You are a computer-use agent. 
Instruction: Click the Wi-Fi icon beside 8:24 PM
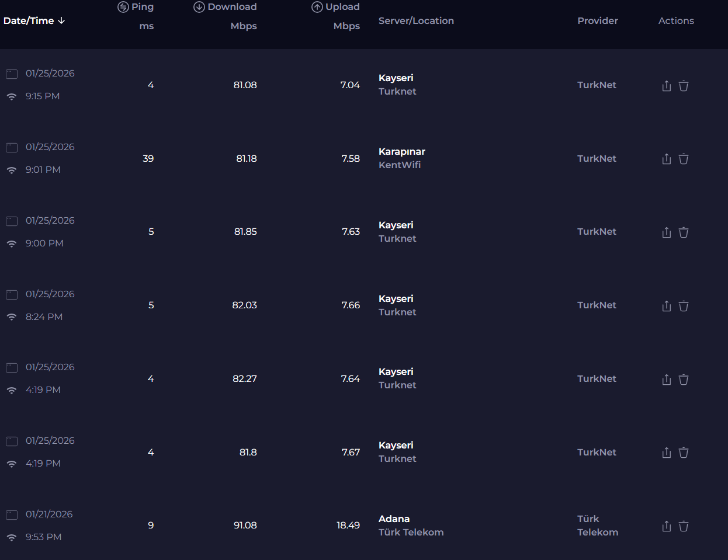[x=12, y=317]
